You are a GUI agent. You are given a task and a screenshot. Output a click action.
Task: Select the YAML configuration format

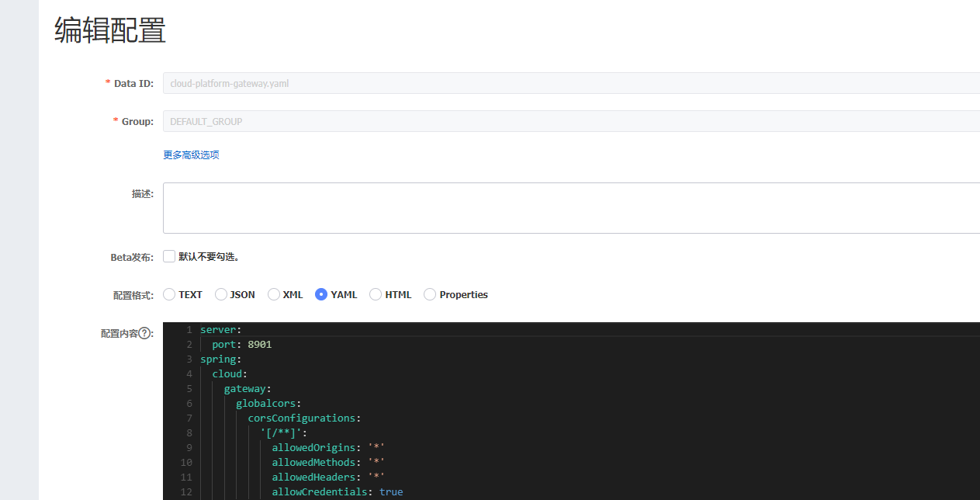pos(321,294)
